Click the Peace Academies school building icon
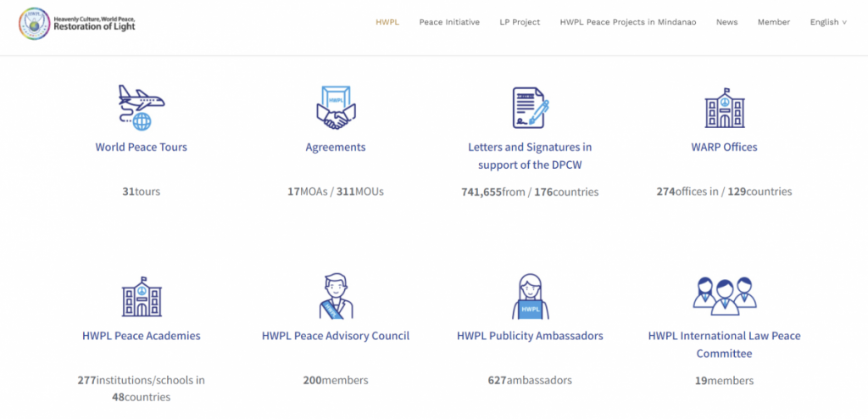Image resolution: width=868 pixels, height=419 pixels. click(141, 297)
